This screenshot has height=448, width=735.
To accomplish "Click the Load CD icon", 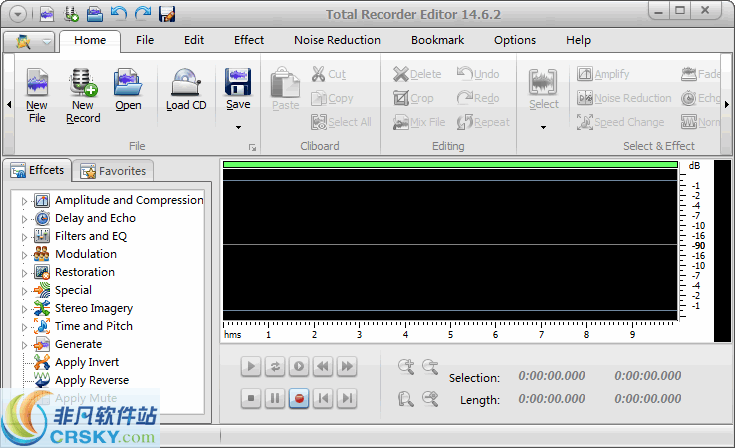I will (x=186, y=82).
